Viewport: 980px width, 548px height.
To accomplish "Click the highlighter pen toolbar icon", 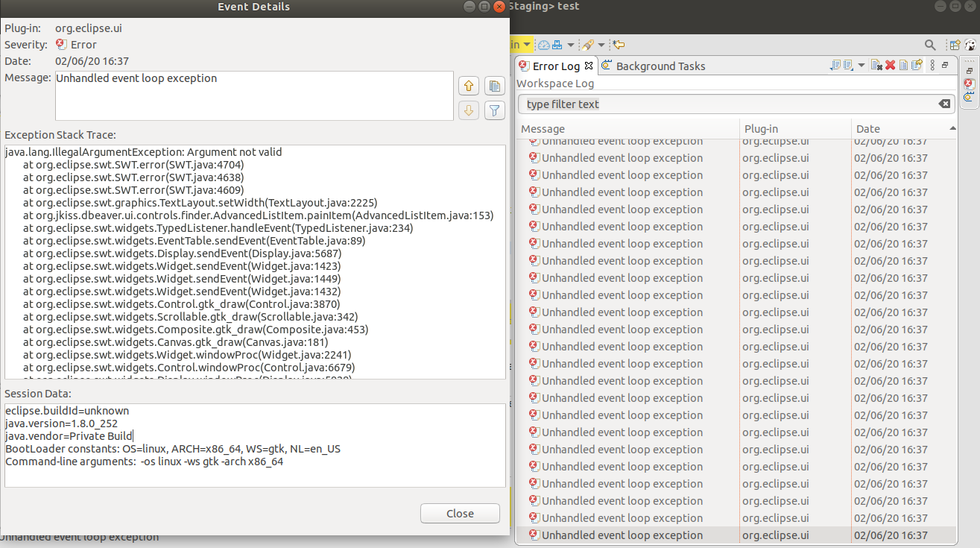I will pyautogui.click(x=587, y=45).
